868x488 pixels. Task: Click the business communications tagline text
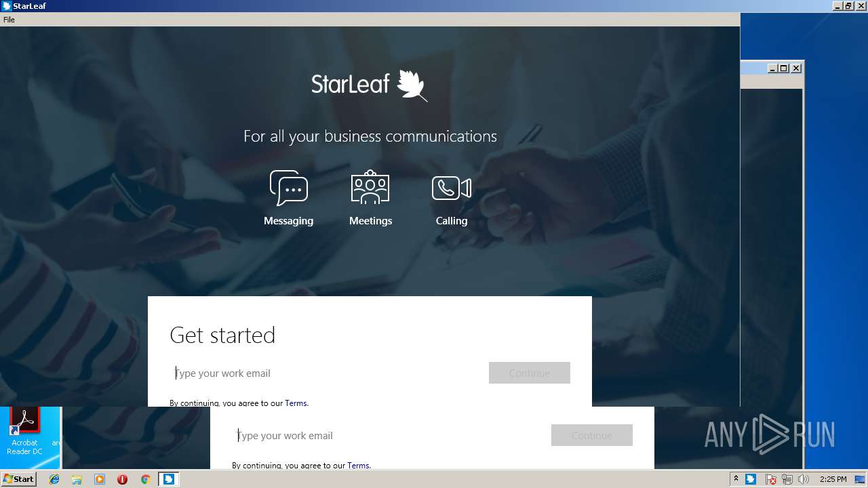click(370, 136)
